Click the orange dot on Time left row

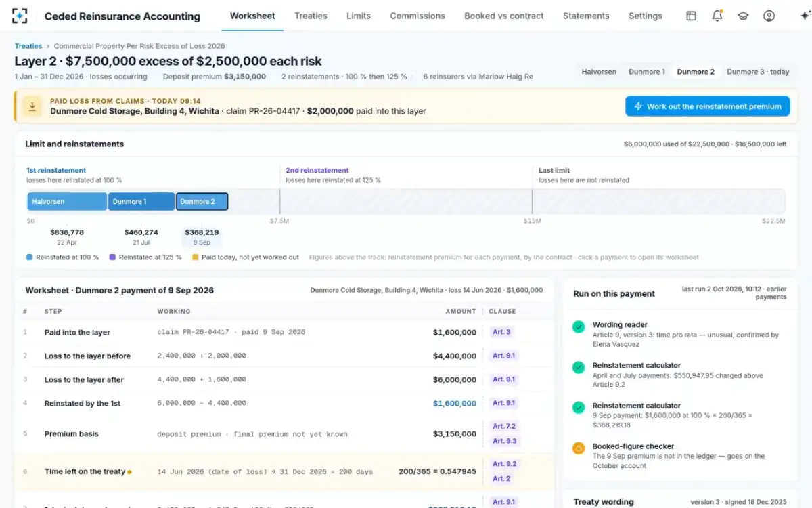click(129, 472)
